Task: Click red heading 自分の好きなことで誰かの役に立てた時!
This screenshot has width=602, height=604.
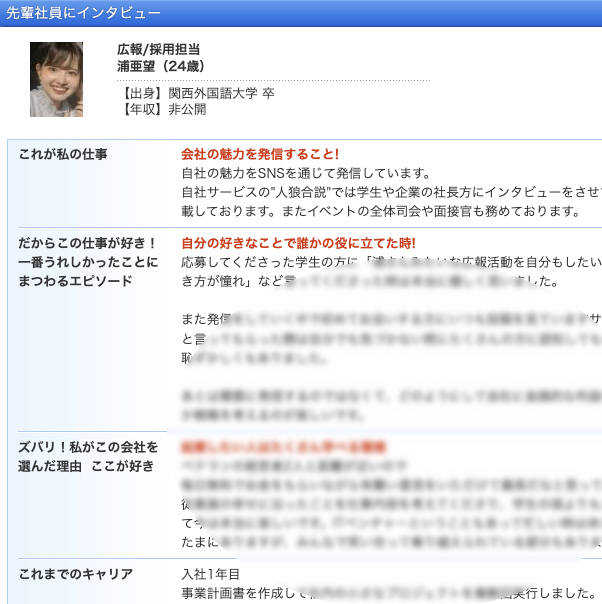Action: pos(298,243)
